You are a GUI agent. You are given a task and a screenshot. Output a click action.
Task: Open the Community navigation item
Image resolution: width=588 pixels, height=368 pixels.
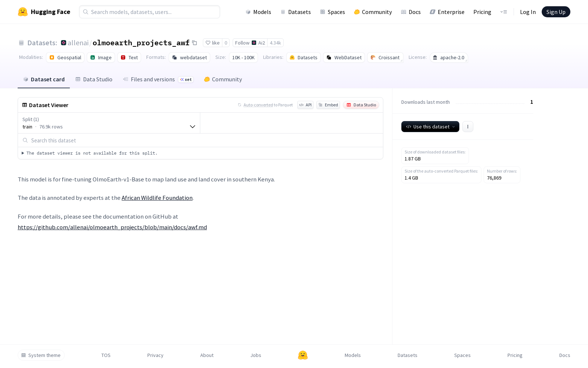click(373, 12)
